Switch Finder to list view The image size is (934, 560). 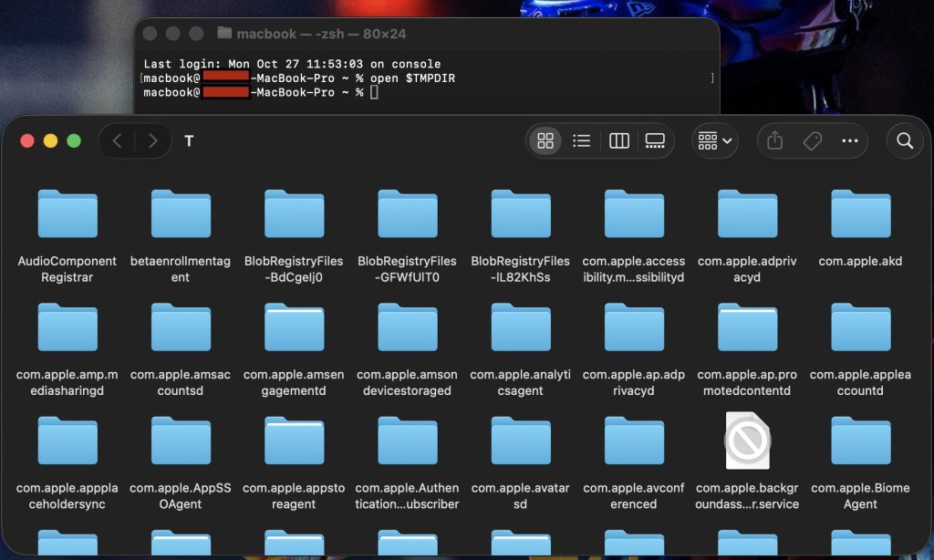pyautogui.click(x=582, y=140)
